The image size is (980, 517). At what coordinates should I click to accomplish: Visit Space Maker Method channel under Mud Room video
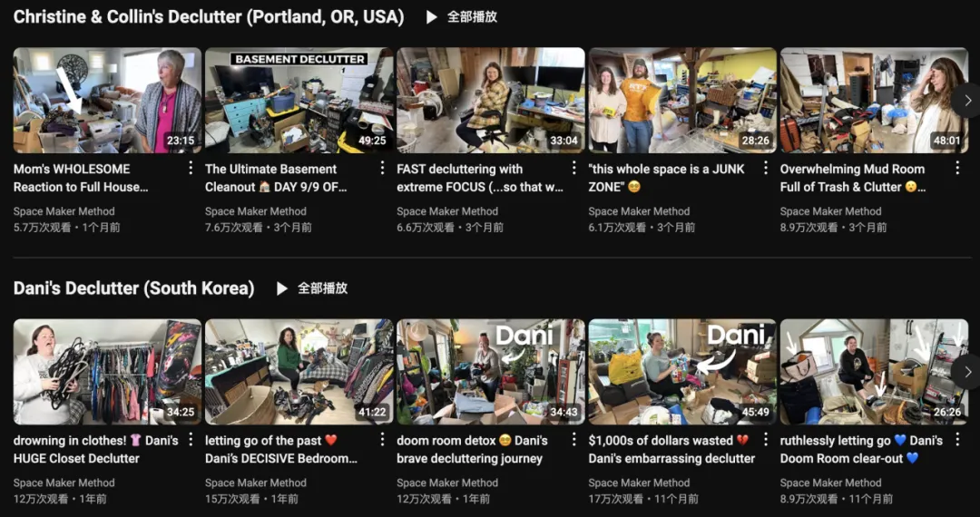coord(830,211)
